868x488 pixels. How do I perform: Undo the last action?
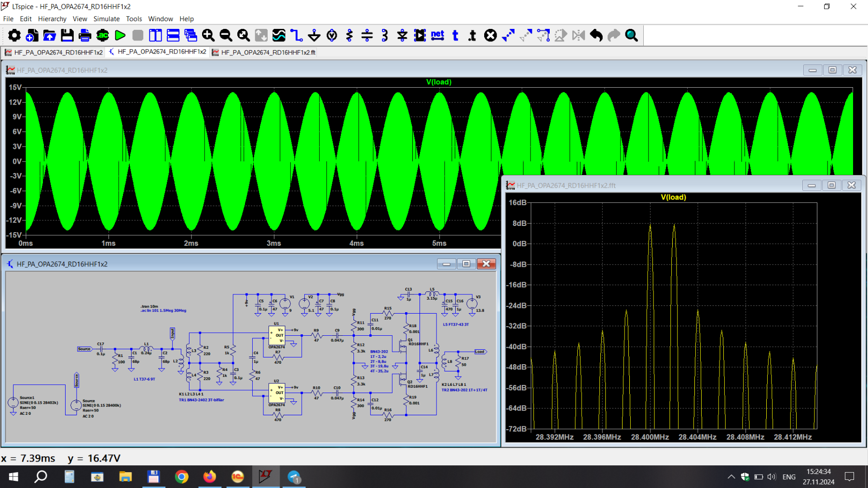[x=597, y=35]
